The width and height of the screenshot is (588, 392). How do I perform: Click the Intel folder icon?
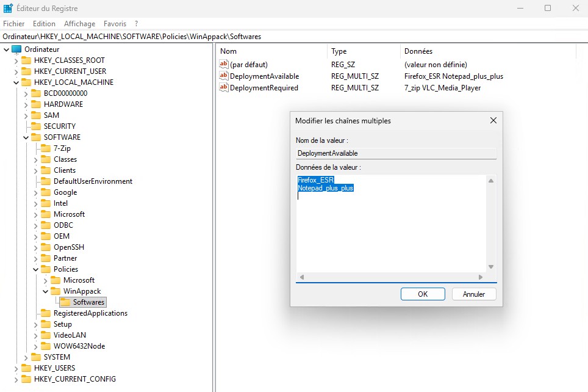(x=46, y=203)
